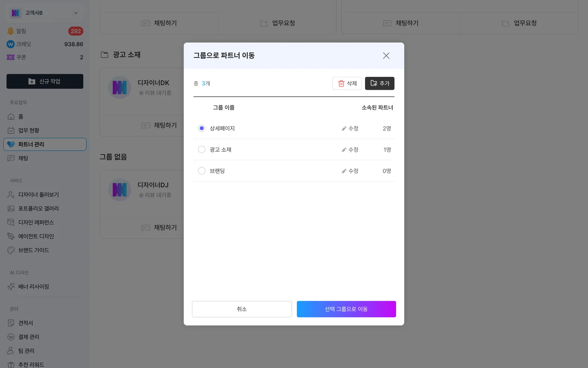Open 업무 현황 in sidebar

point(45,130)
